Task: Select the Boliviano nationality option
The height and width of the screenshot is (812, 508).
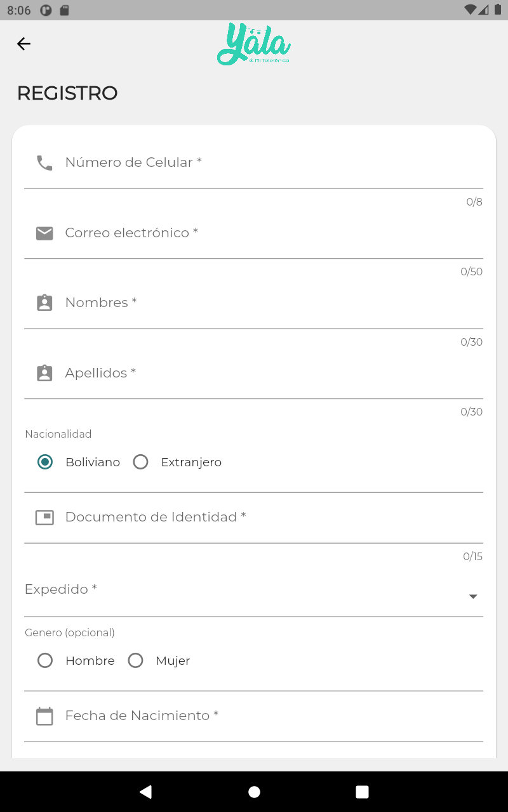Action: pyautogui.click(x=79, y=462)
